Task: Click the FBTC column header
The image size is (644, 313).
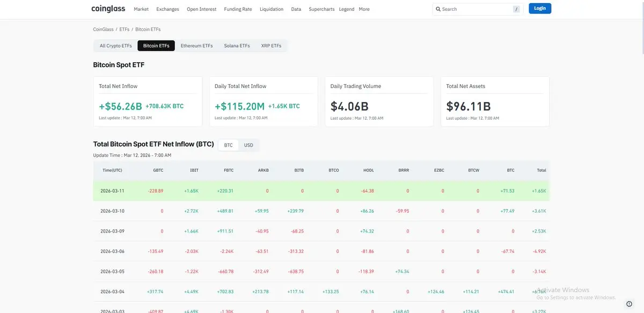Action: tap(229, 170)
